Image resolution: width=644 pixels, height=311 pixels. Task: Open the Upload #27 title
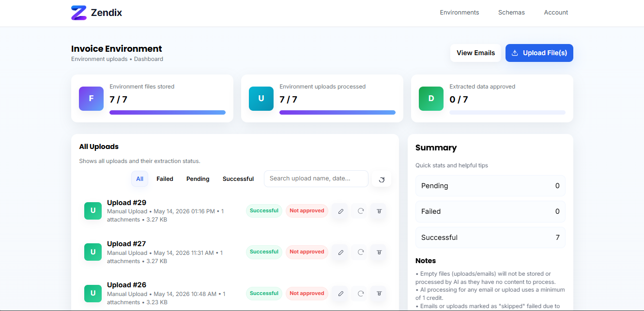(x=126, y=244)
